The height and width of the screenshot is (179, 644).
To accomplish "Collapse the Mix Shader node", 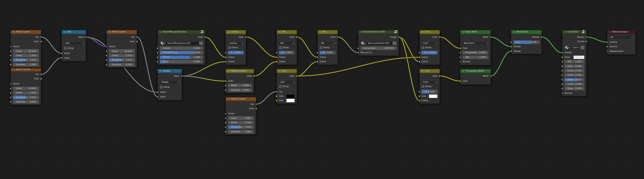I will pyautogui.click(x=514, y=32).
